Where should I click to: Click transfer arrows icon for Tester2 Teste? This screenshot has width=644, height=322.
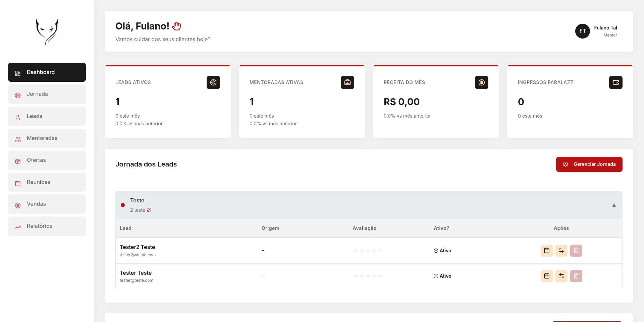[x=561, y=250]
